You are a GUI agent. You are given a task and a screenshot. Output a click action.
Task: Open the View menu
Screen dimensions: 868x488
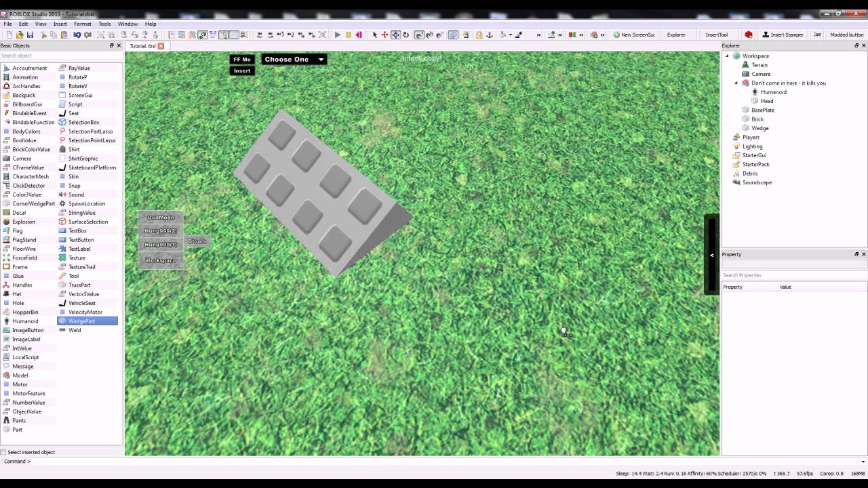tap(41, 24)
